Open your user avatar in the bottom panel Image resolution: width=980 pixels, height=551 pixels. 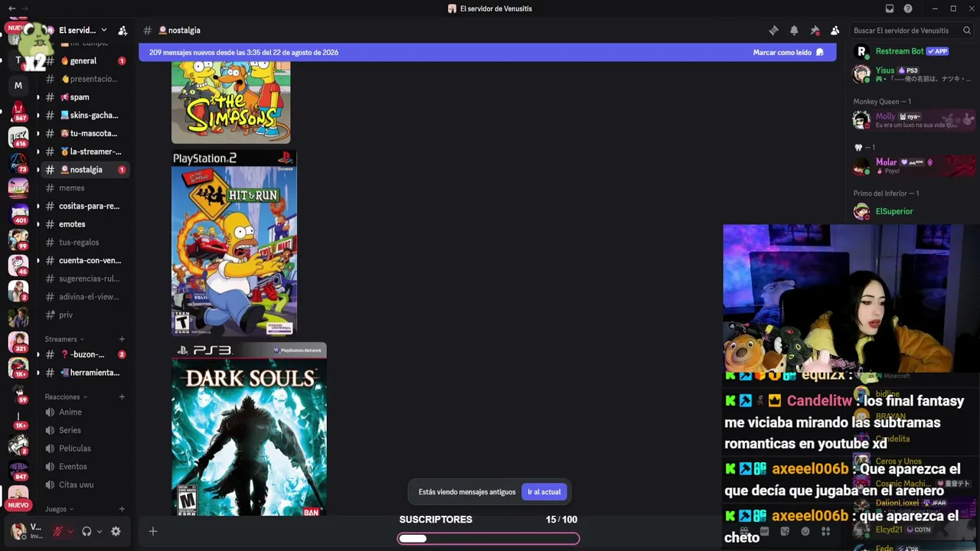click(x=17, y=530)
